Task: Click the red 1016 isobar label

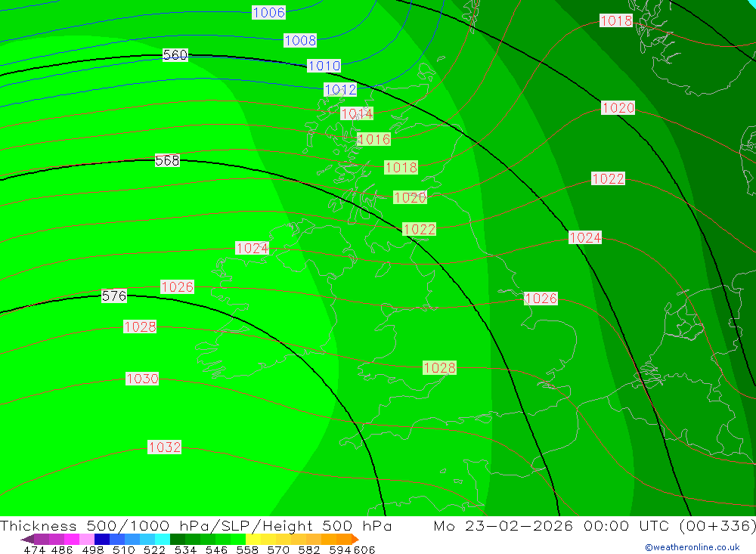Action: 373,139
